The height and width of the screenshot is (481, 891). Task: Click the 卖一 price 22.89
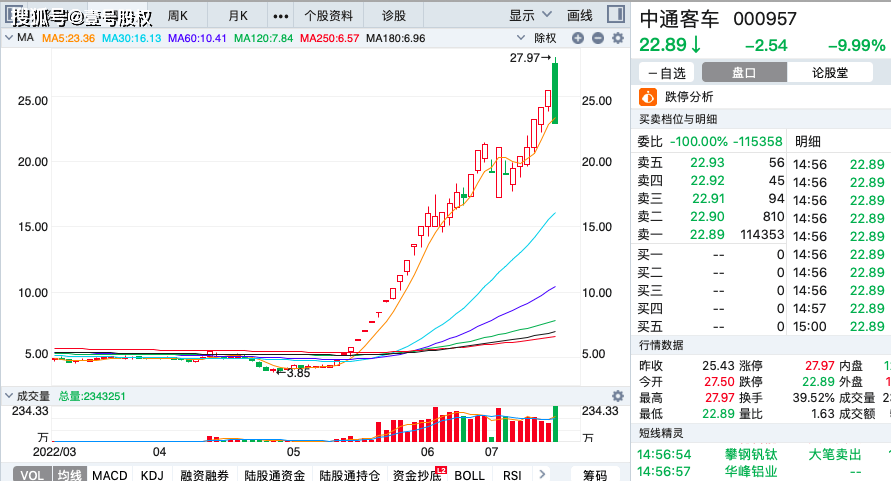click(707, 234)
